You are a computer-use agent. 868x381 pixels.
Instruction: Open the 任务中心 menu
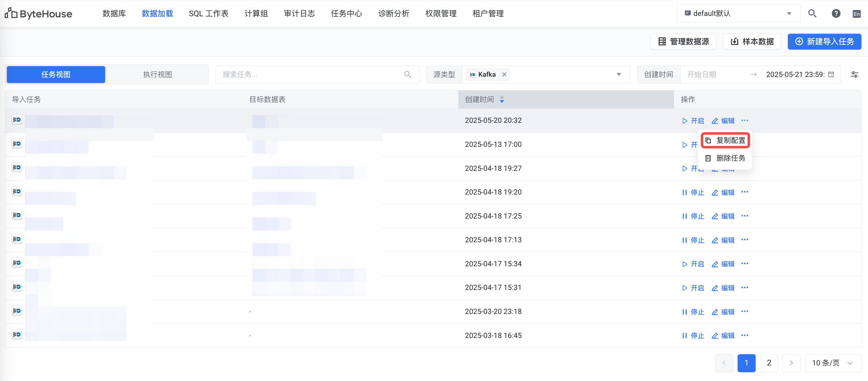click(346, 13)
